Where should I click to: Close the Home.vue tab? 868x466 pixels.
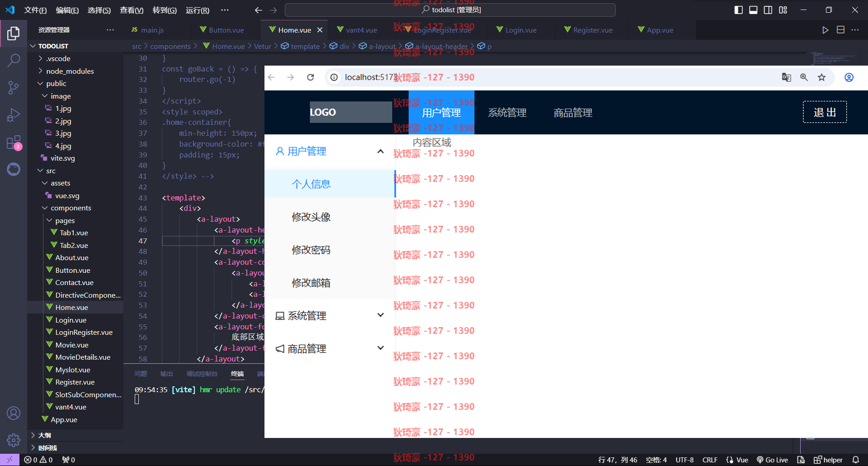(x=320, y=30)
